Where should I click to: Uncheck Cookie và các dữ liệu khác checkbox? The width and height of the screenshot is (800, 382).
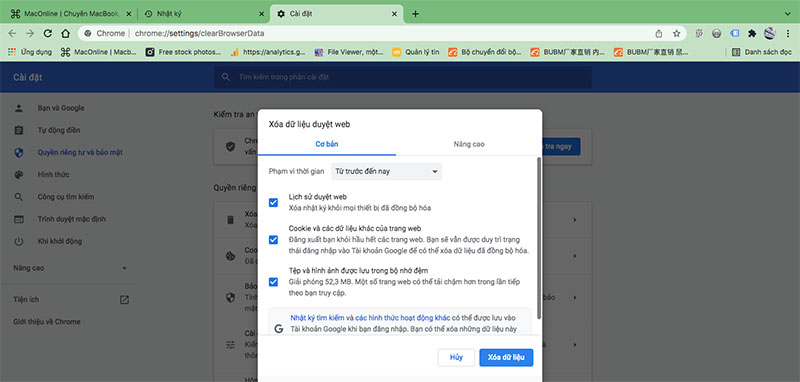point(273,240)
